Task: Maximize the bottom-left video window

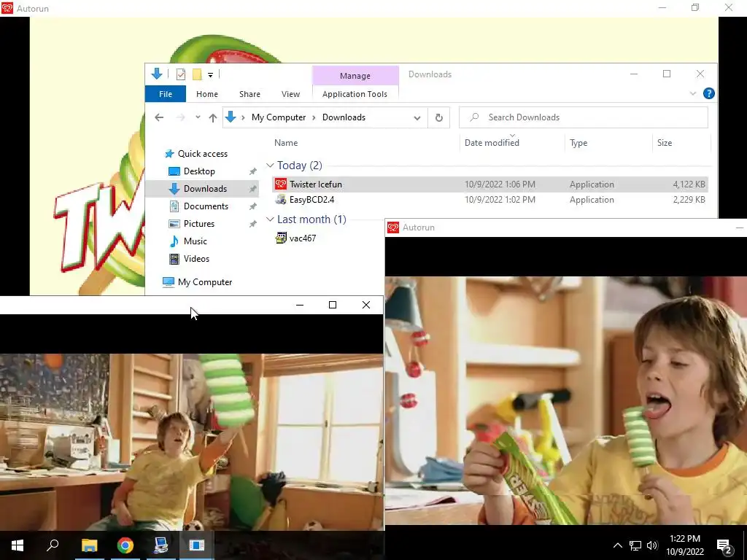Action: [333, 305]
